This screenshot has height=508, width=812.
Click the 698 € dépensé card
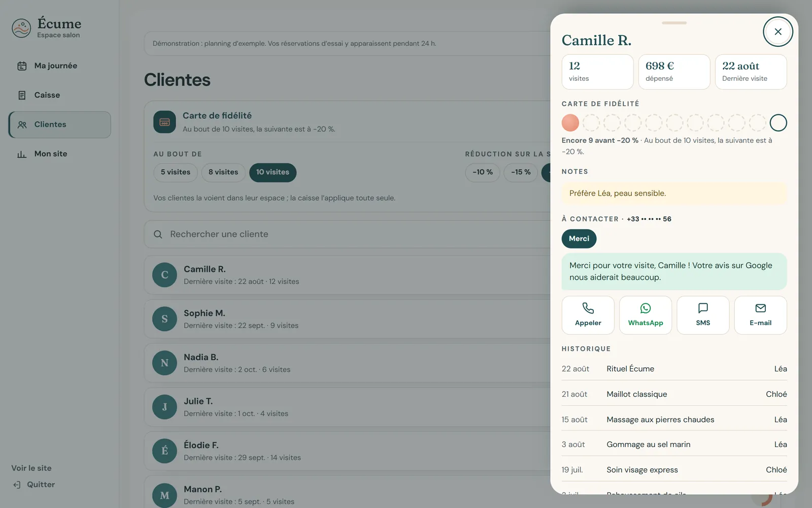click(674, 72)
